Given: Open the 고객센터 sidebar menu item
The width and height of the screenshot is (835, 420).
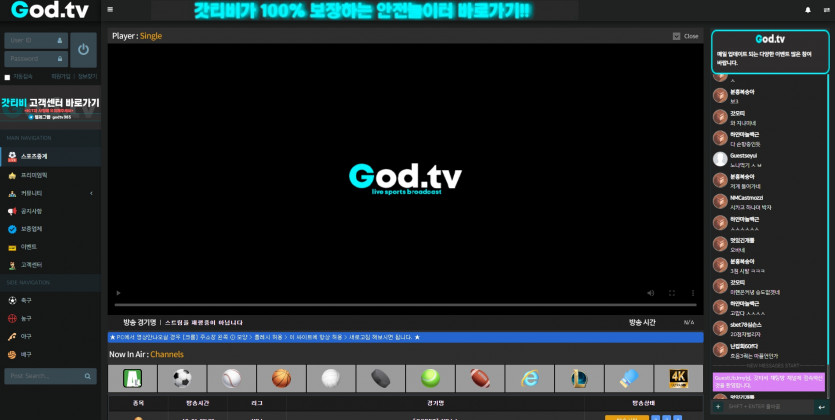Looking at the screenshot, I should click(x=51, y=265).
